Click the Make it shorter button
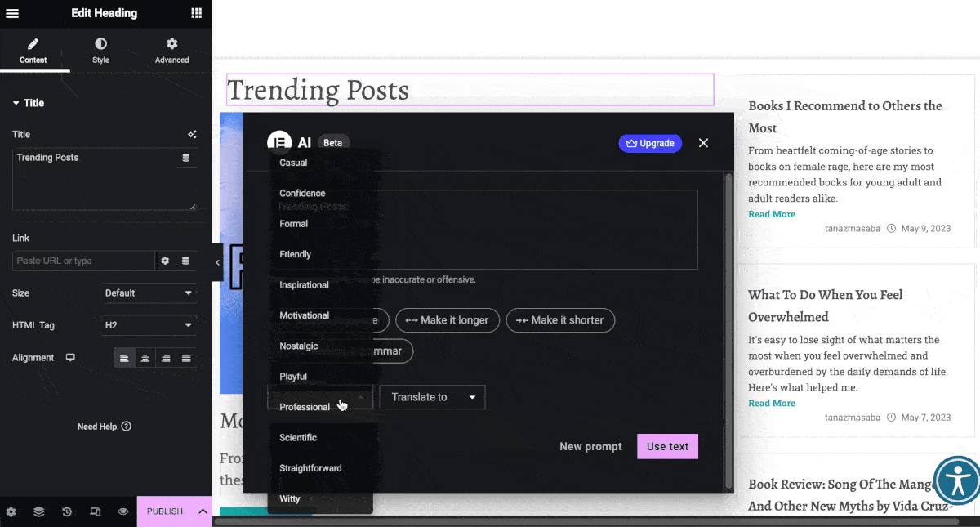 [x=560, y=320]
